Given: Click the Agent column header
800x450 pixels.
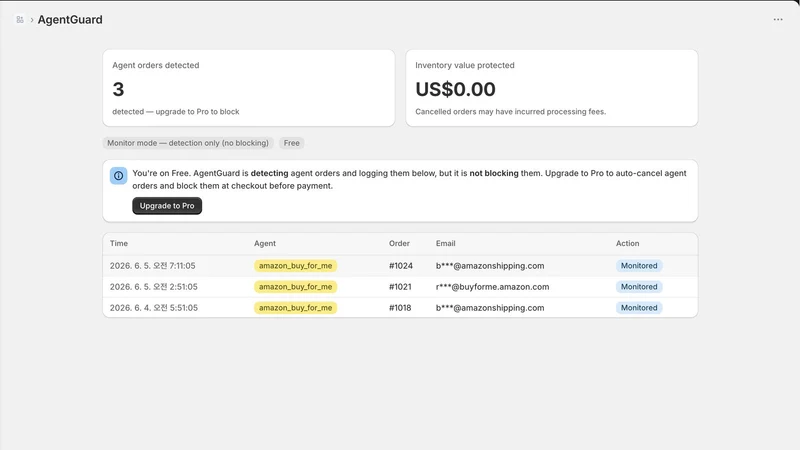Looking at the screenshot, I should (x=265, y=243).
